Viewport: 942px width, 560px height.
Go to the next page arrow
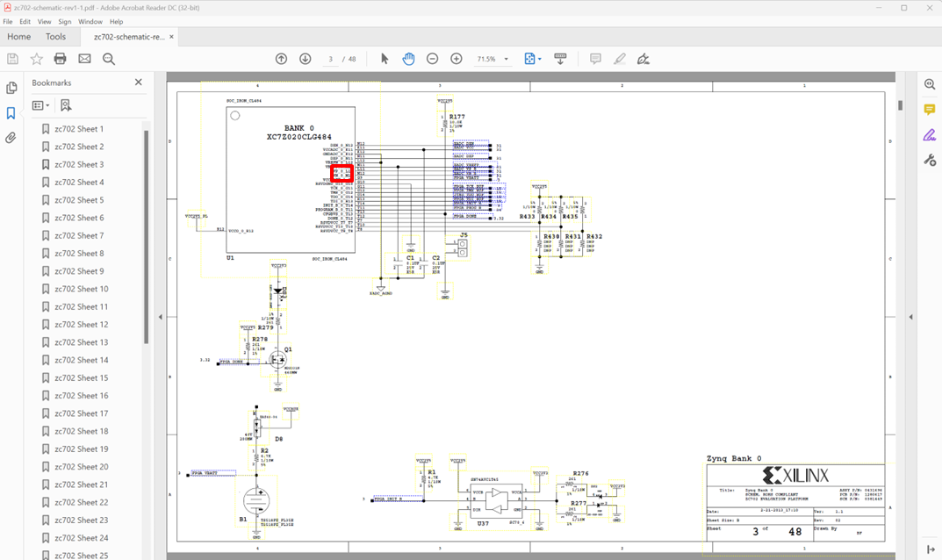[306, 59]
